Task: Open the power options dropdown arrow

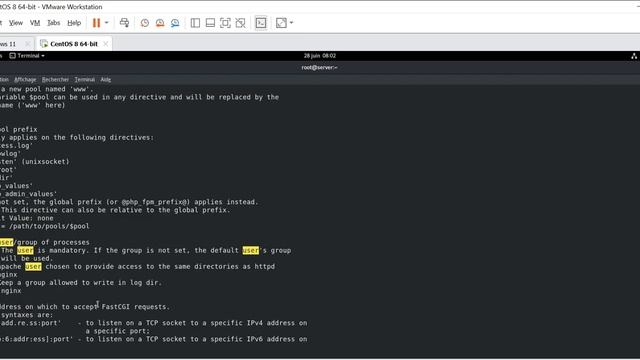Action: pos(107,23)
